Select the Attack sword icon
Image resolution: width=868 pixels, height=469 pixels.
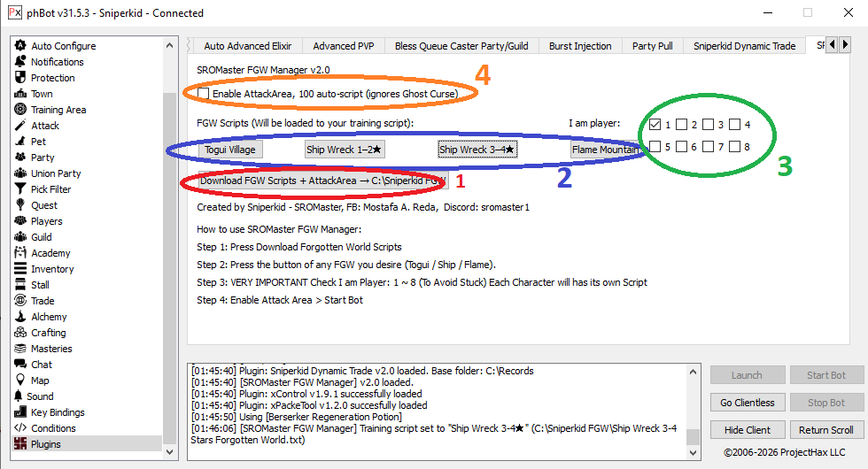pyautogui.click(x=20, y=126)
